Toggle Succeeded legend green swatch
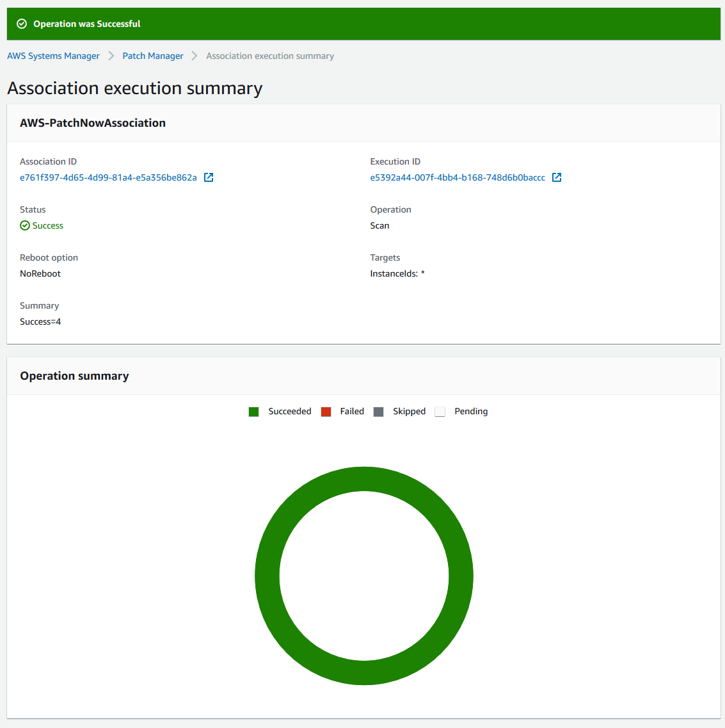 pos(253,412)
